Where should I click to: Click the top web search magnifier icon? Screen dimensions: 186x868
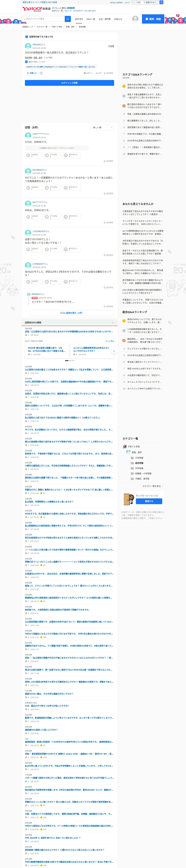tap(161, 2)
